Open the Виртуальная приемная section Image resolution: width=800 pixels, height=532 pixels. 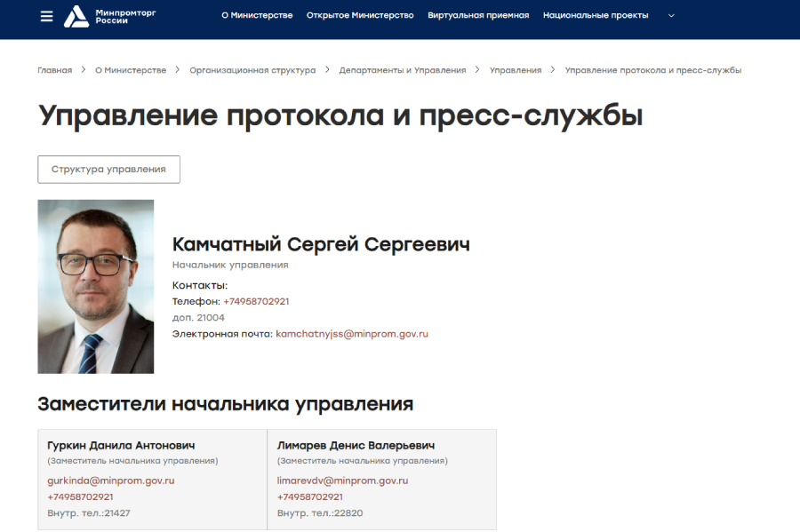click(x=478, y=15)
